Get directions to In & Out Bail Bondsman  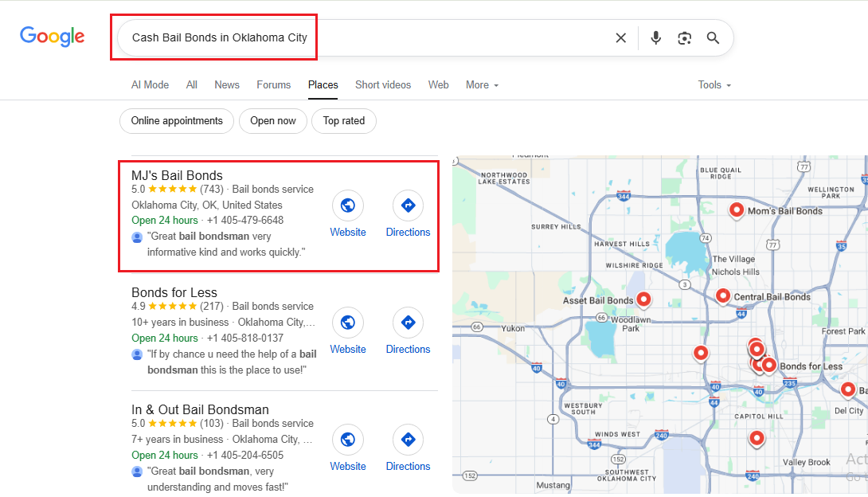[x=408, y=440]
